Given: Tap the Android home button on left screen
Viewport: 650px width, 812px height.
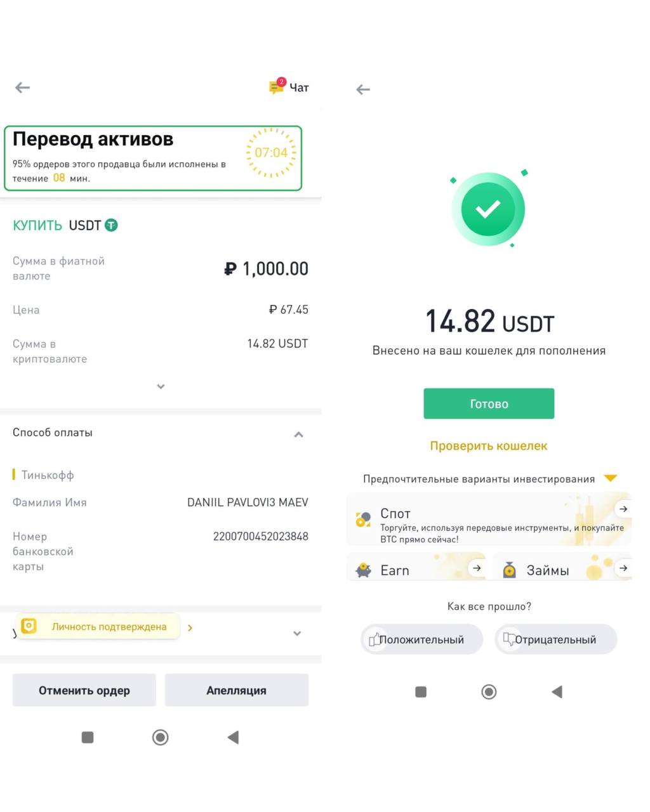Looking at the screenshot, I should [161, 737].
